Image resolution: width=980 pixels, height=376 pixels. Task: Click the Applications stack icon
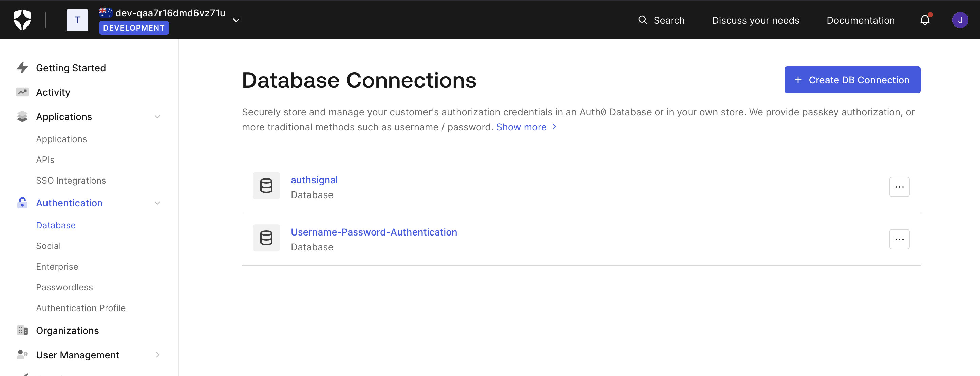click(22, 116)
